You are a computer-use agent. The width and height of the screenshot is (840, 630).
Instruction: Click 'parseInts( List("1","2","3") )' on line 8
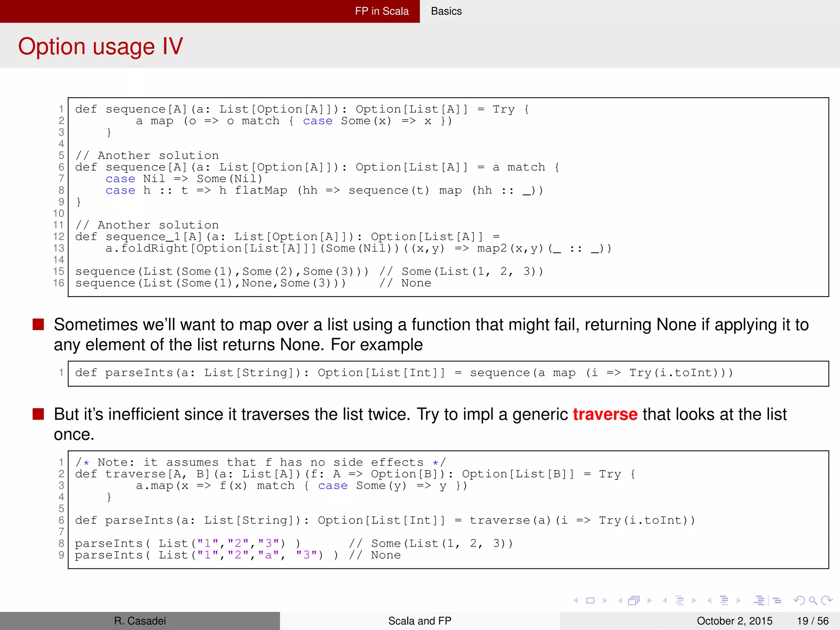(x=188, y=543)
